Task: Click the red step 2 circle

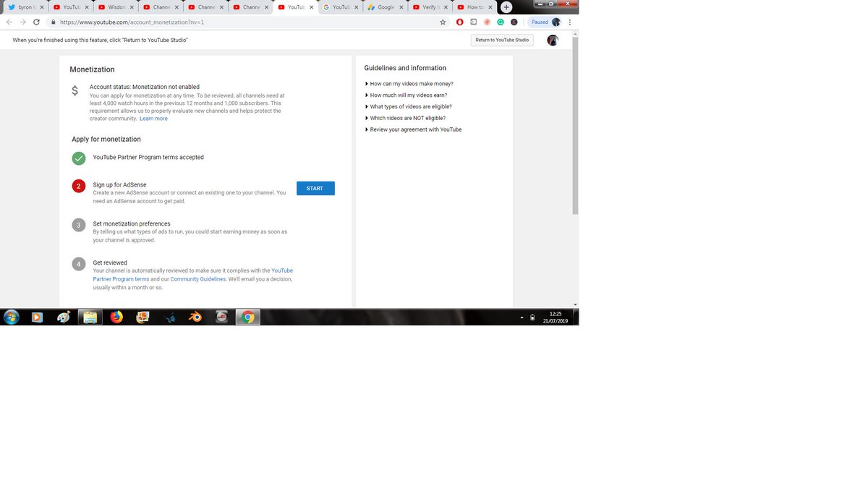Action: click(x=79, y=186)
